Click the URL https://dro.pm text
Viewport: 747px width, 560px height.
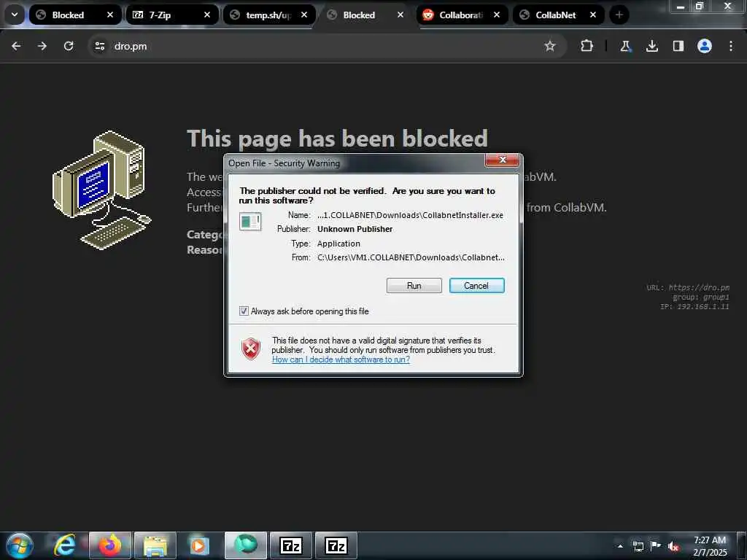point(688,287)
